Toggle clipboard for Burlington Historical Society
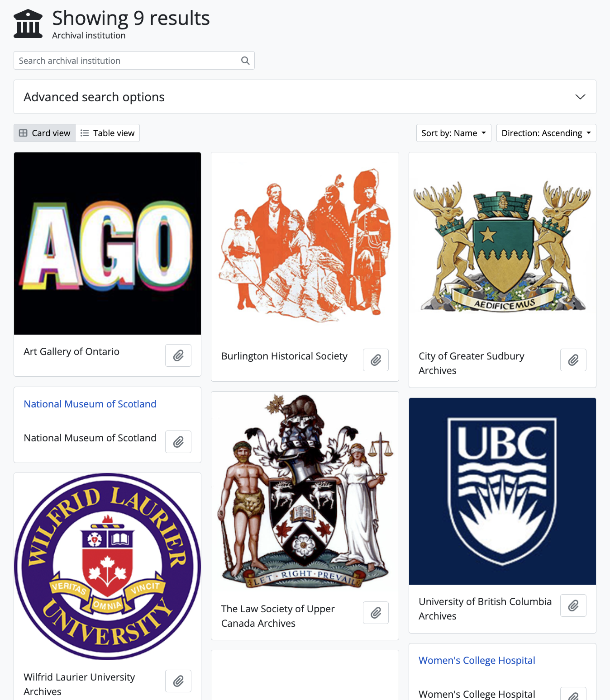Viewport: 610px width, 700px height. click(x=376, y=360)
